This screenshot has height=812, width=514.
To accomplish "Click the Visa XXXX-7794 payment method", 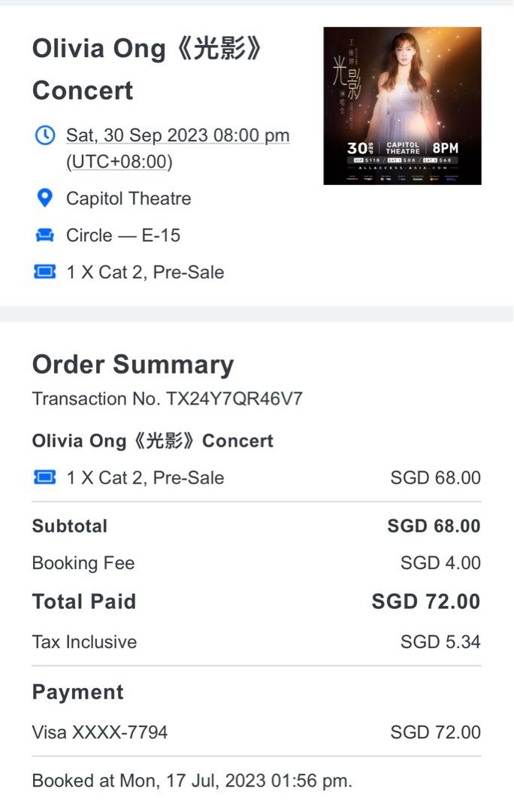I will coord(100,732).
